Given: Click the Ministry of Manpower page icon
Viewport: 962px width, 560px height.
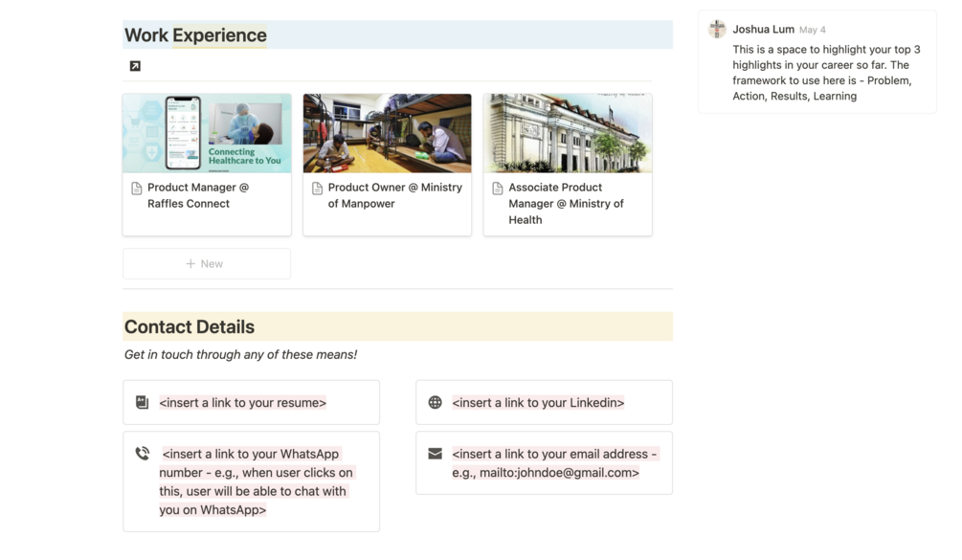Looking at the screenshot, I should tap(318, 189).
